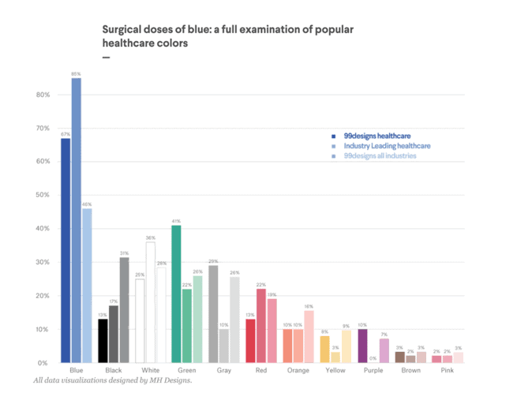Click the Pink category axis label
The image size is (532, 400).
click(x=448, y=370)
